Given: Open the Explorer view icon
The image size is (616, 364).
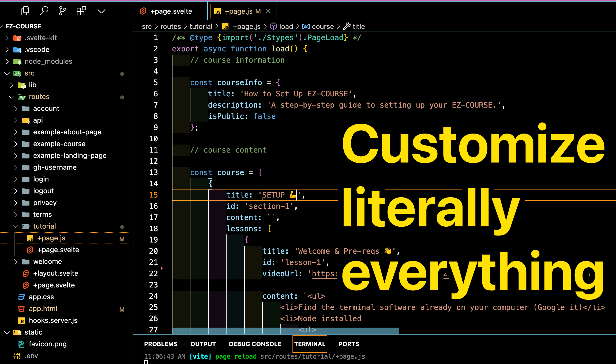Looking at the screenshot, I should (x=25, y=11).
